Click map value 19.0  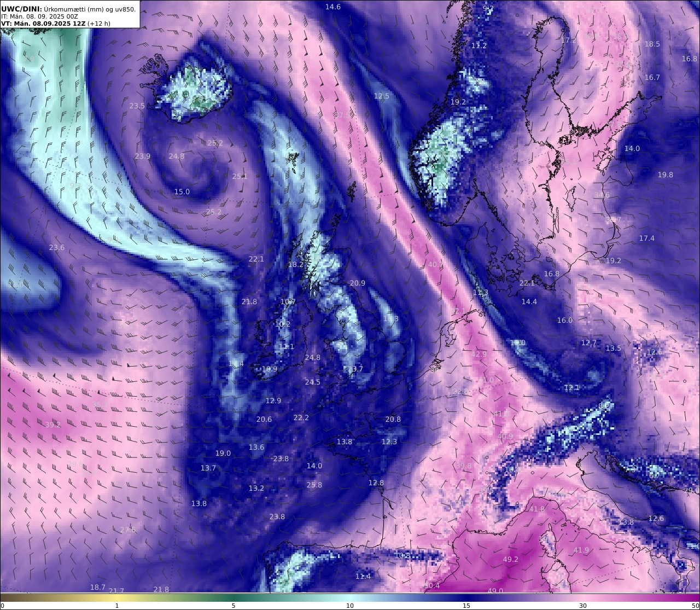223,454
